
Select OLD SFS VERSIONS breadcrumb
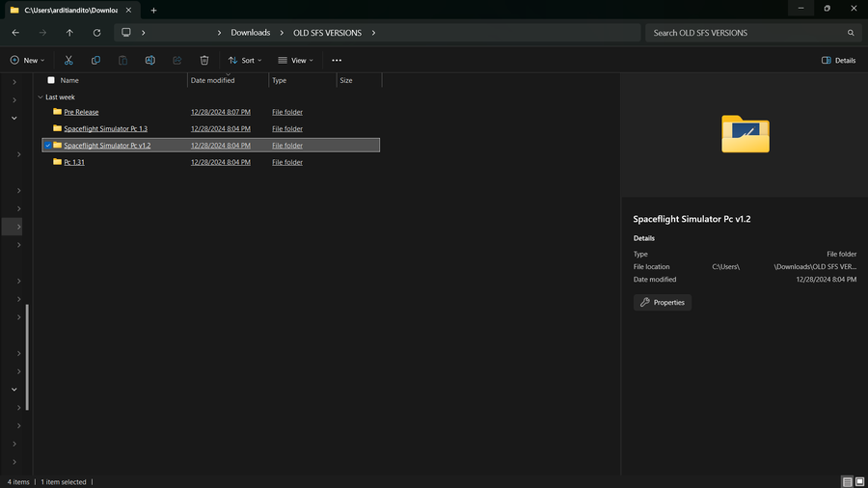[327, 33]
